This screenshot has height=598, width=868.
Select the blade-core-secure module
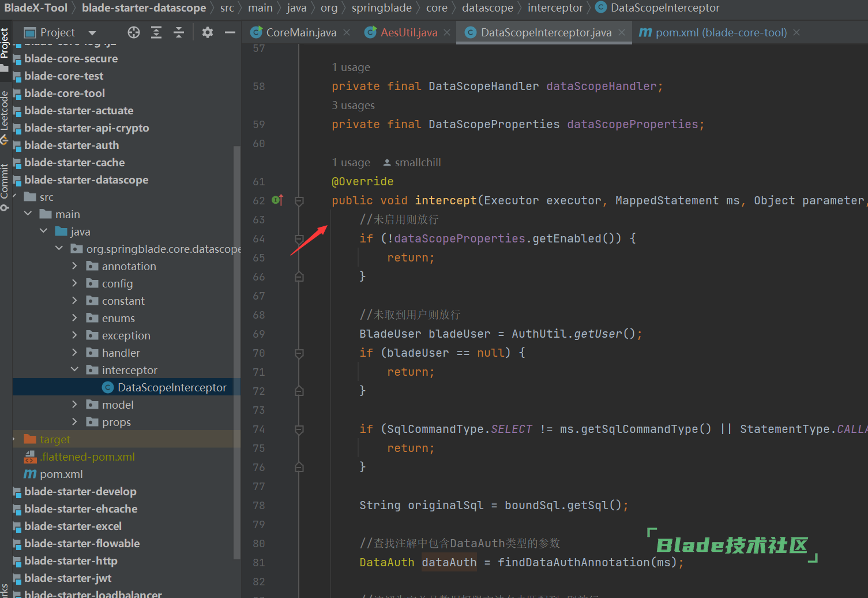[x=71, y=58]
